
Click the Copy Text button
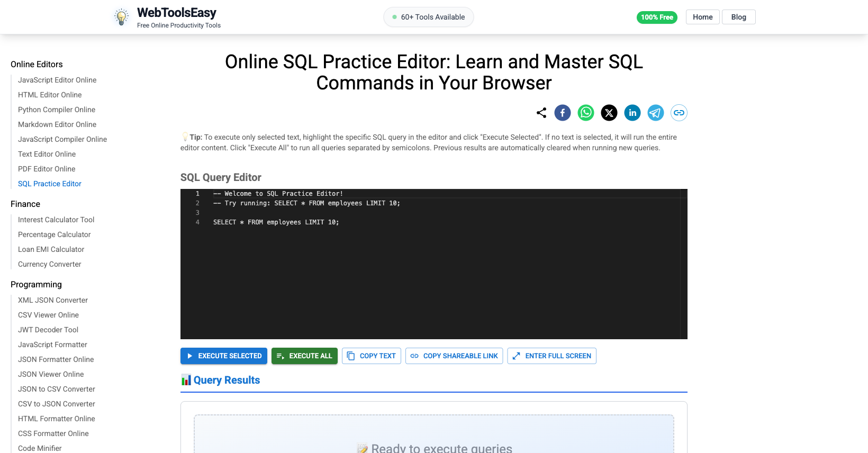pyautogui.click(x=372, y=356)
